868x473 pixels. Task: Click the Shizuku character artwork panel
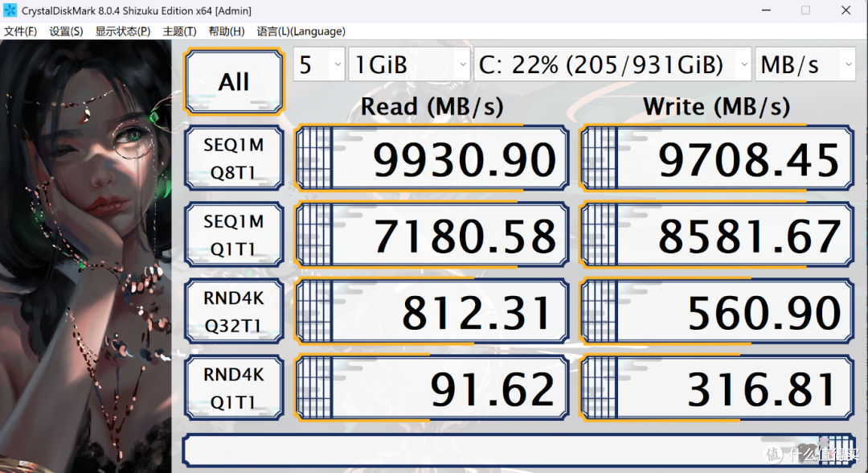pyautogui.click(x=86, y=256)
